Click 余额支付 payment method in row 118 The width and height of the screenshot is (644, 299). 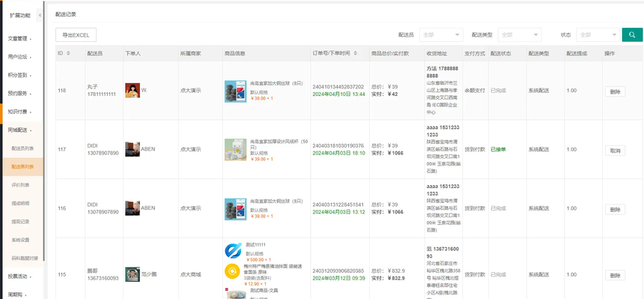[475, 91]
